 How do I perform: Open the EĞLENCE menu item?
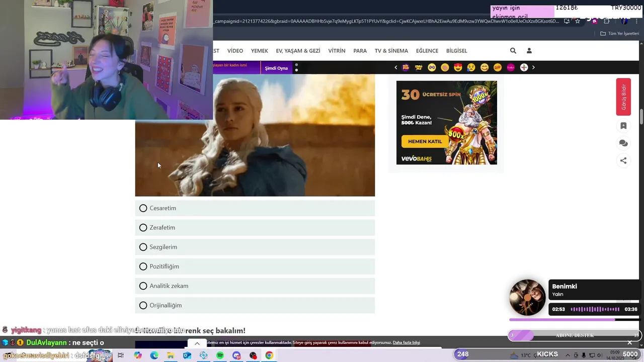427,51
